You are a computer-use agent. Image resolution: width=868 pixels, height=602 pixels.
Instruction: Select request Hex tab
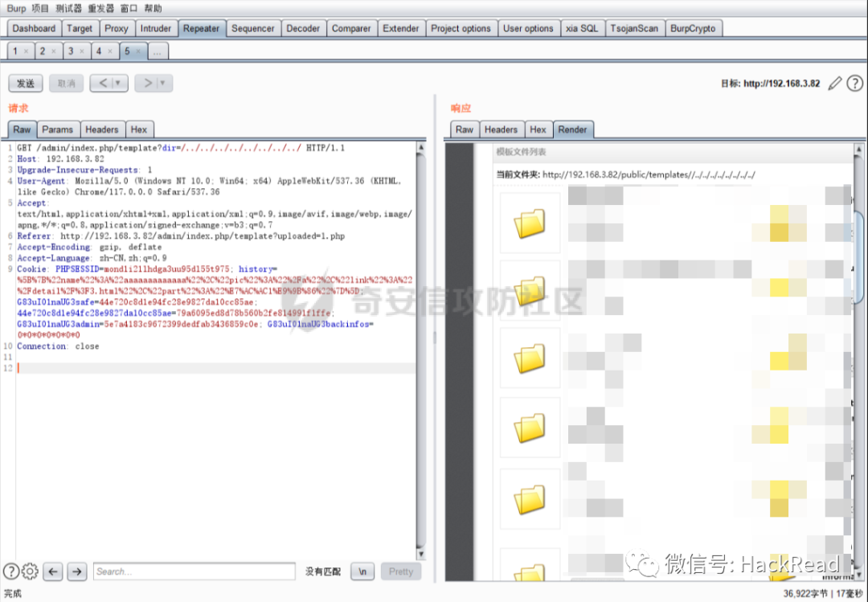click(139, 129)
